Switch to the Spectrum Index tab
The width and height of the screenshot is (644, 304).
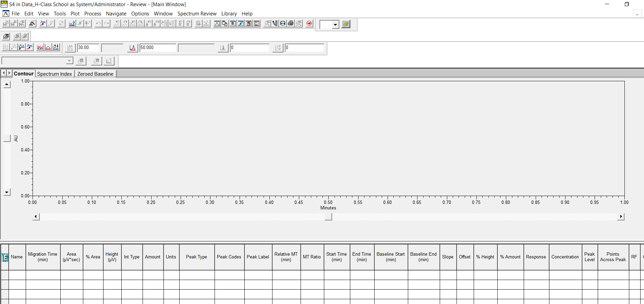[x=54, y=74]
